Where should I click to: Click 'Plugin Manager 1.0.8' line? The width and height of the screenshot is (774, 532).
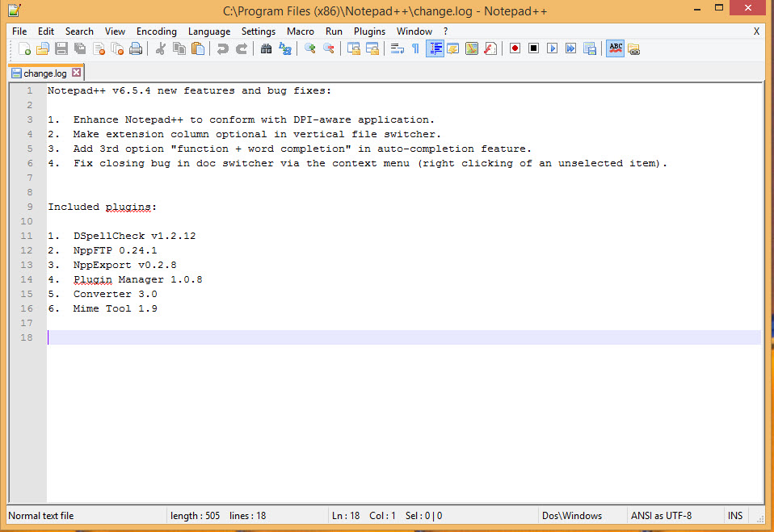pyautogui.click(x=137, y=279)
